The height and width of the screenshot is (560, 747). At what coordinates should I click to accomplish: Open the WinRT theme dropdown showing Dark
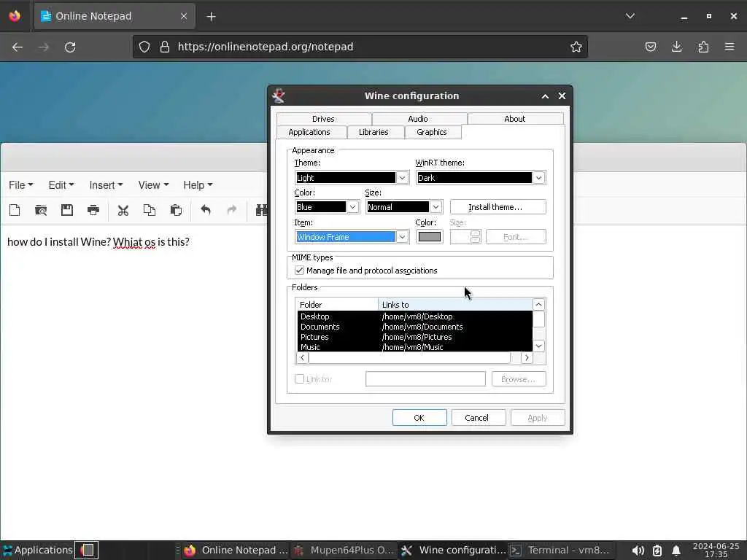coord(481,178)
